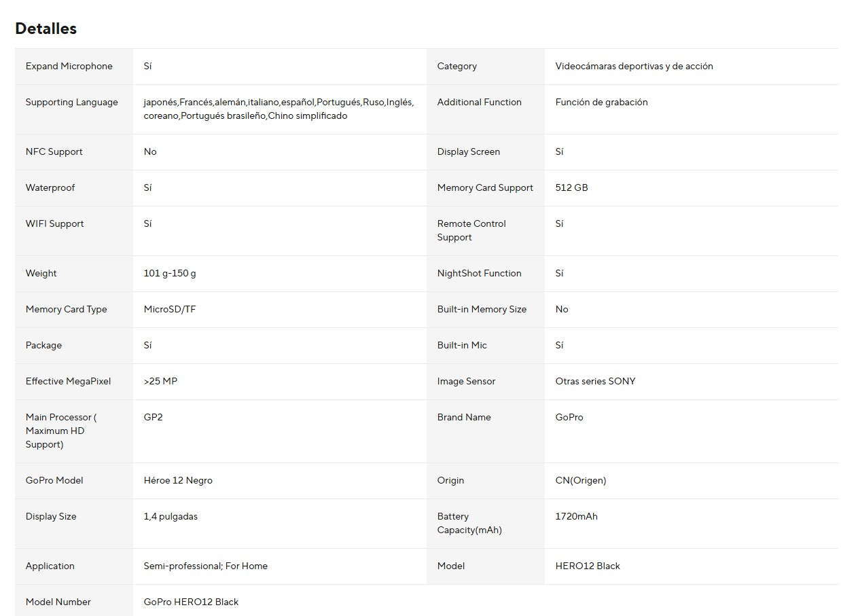
Task: Click the '101 g-150 g' weight value
Action: coord(170,273)
